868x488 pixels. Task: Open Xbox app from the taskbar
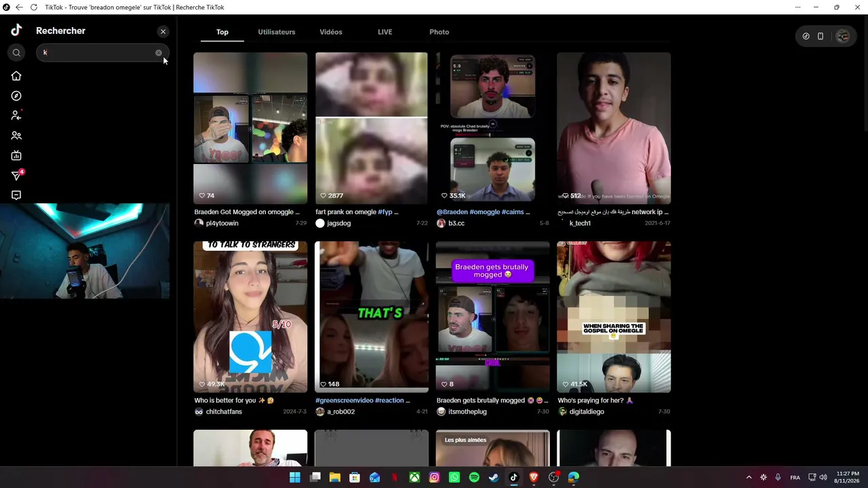tap(414, 477)
